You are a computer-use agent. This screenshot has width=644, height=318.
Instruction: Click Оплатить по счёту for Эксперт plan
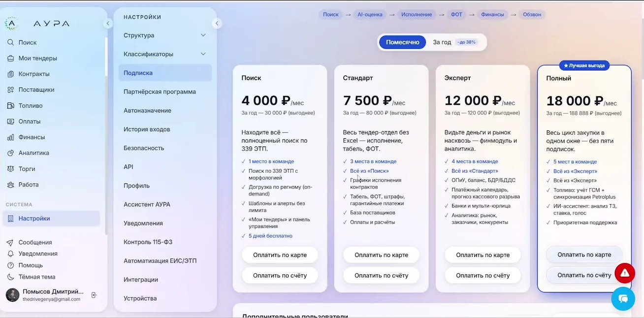483,276
